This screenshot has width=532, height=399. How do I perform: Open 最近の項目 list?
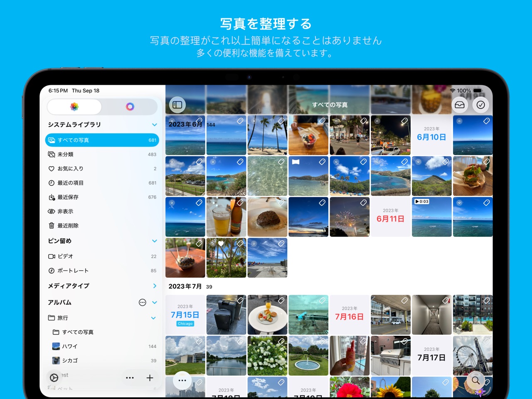(x=102, y=183)
